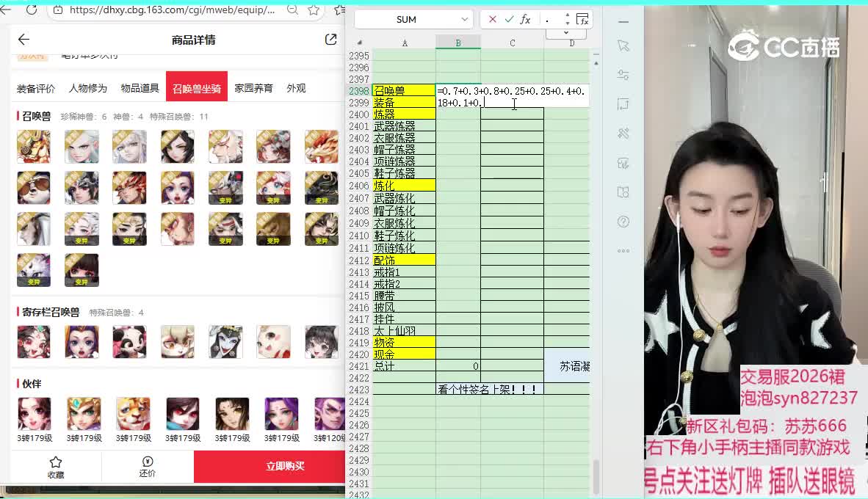
Task: Open the sidebar settings sliders icon
Action: pos(623,75)
